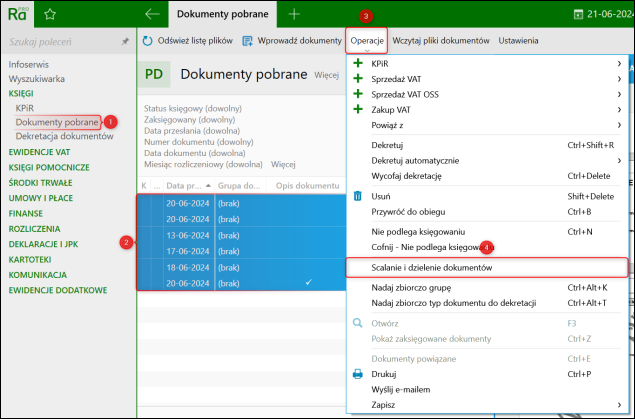Expand the Dekretuj automatycznie submenu arrow
Screen dimensions: 635x419
619,161
